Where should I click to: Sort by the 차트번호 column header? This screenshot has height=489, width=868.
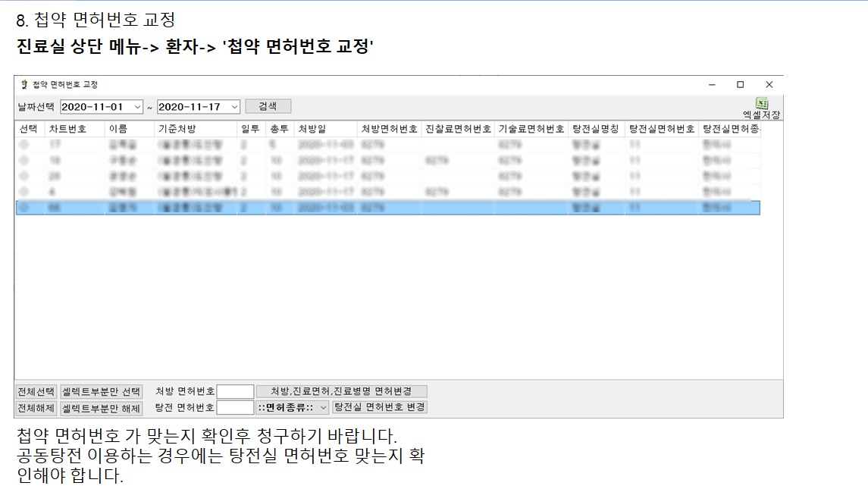(x=67, y=129)
